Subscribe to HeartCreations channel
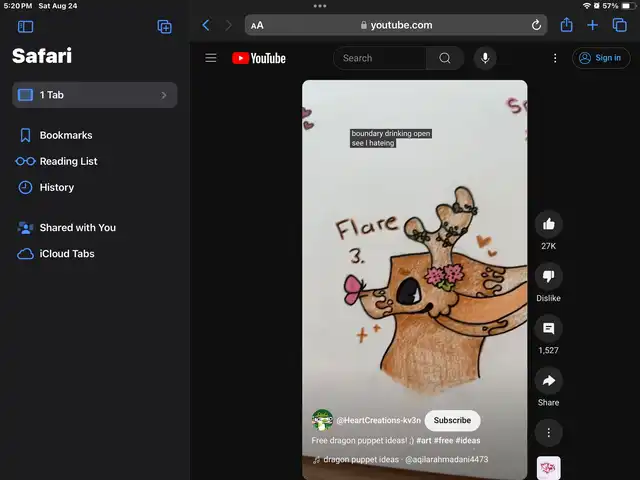Viewport: 640px width, 480px height. tap(452, 420)
